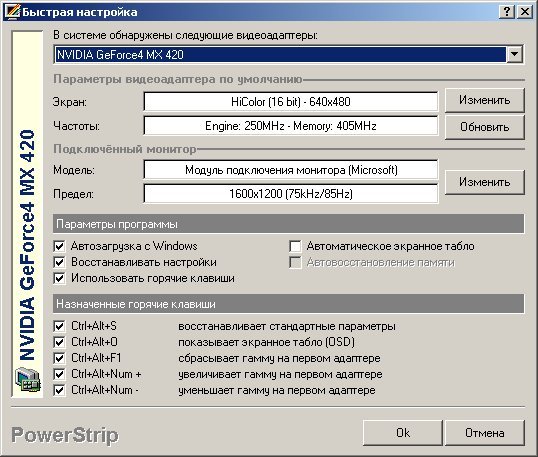Click the PowerStrip icon in title bar

click(x=13, y=12)
